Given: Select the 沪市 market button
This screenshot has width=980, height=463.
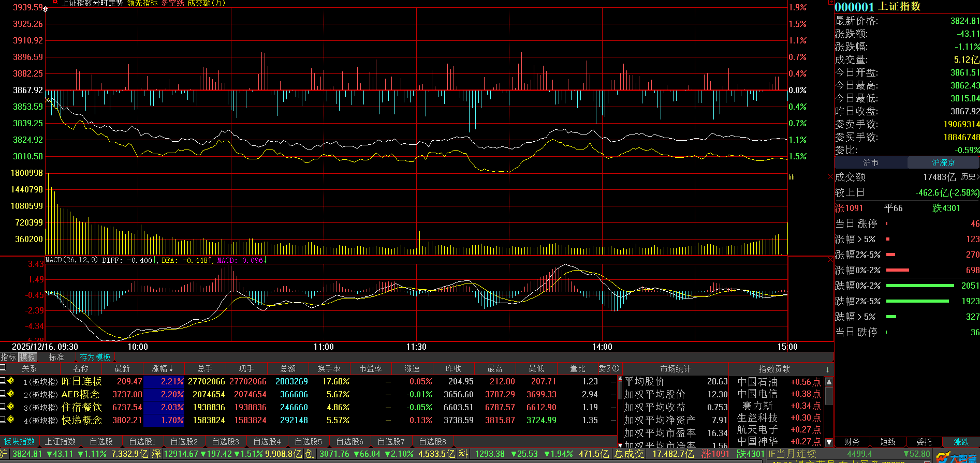Looking at the screenshot, I should (x=870, y=162).
